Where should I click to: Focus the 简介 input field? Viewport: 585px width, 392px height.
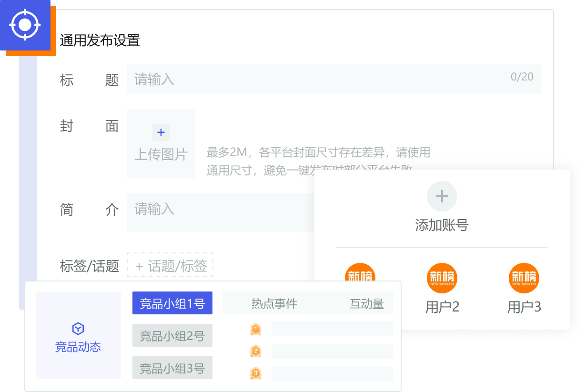click(221, 212)
